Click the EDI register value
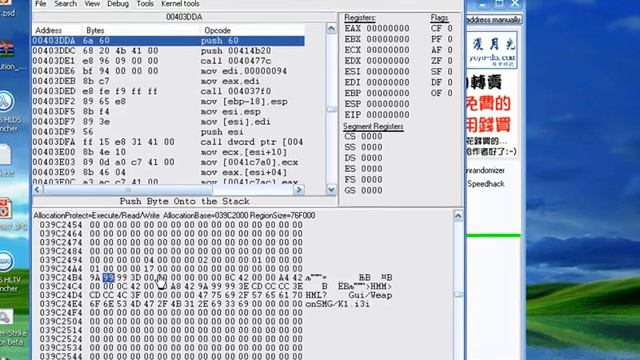 tap(388, 82)
